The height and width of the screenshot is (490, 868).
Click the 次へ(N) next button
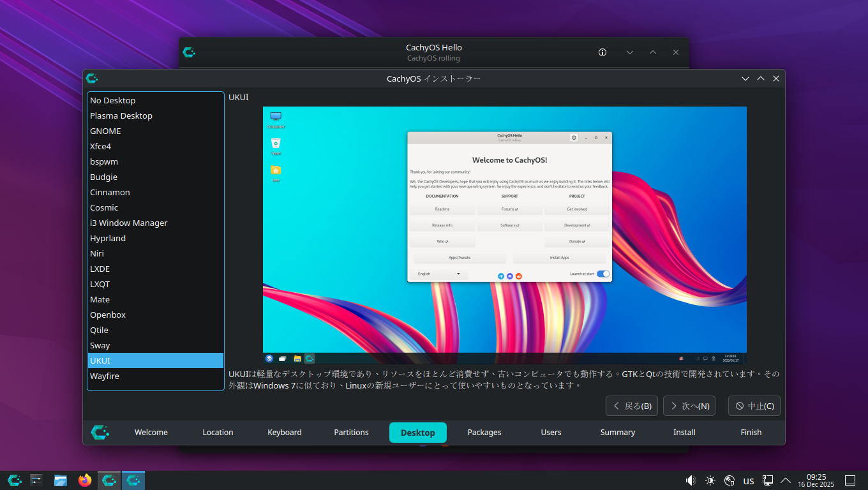(x=689, y=406)
